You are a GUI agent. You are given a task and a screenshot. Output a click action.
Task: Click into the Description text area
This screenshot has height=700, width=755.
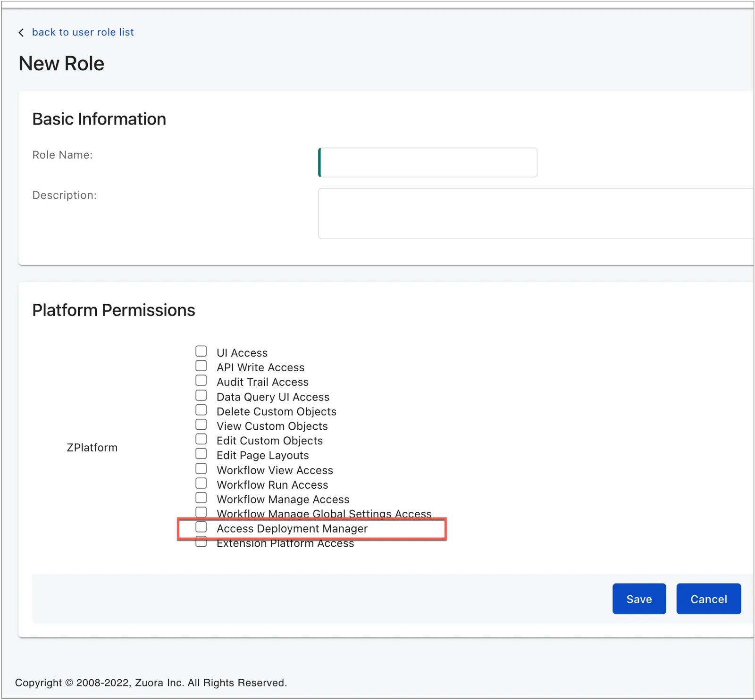click(x=536, y=213)
